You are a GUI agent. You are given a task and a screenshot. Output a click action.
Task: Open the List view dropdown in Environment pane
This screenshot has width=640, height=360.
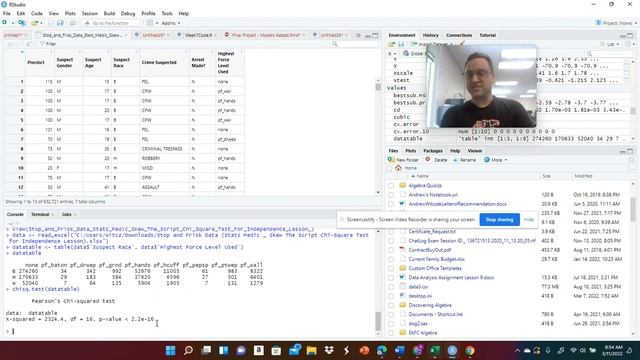tap(611, 44)
